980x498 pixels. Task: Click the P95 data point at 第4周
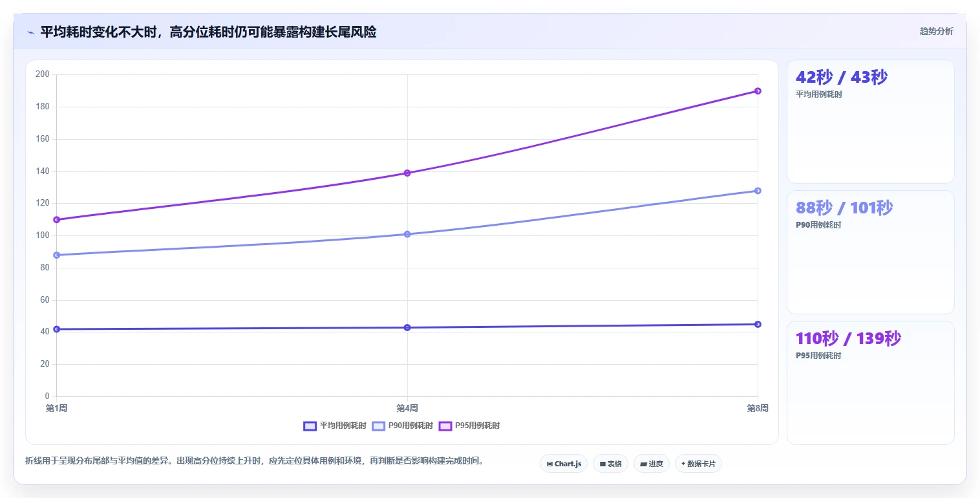407,173
